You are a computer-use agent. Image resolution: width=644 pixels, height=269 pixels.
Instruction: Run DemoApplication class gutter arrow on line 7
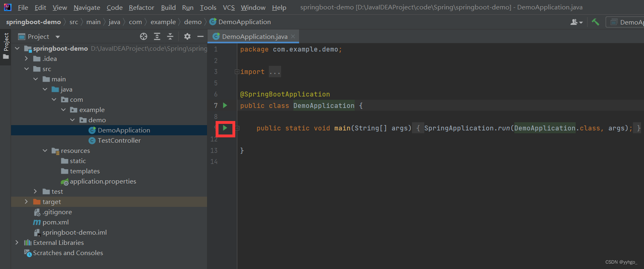tap(225, 105)
